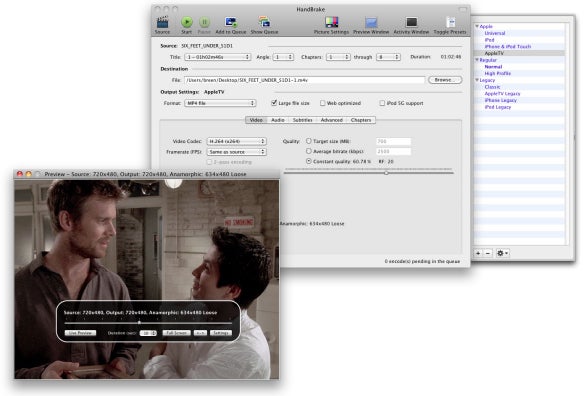584x396 pixels.
Task: Select the Target size (MB) radio button
Action: [x=309, y=141]
